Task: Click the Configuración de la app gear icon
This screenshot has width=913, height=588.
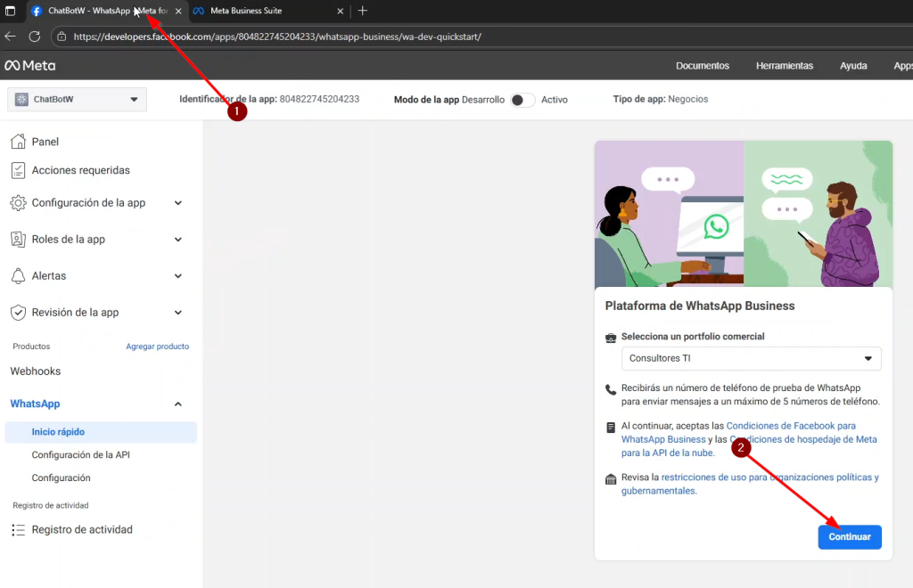Action: [x=18, y=203]
